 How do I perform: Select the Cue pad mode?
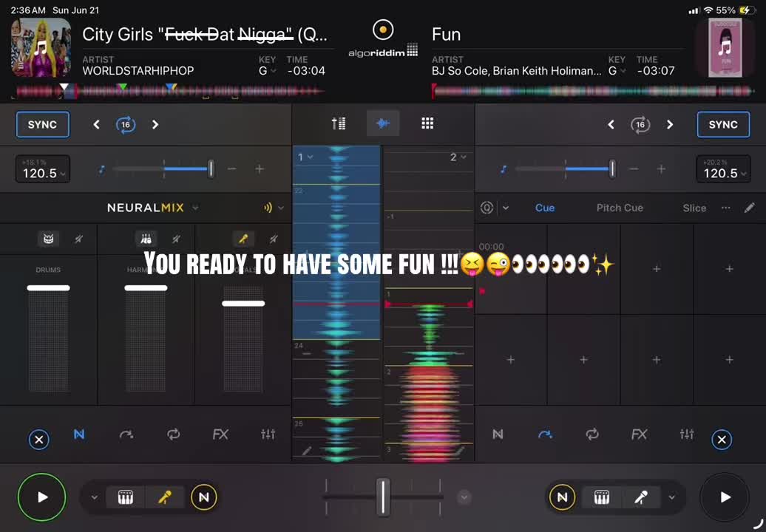(545, 208)
